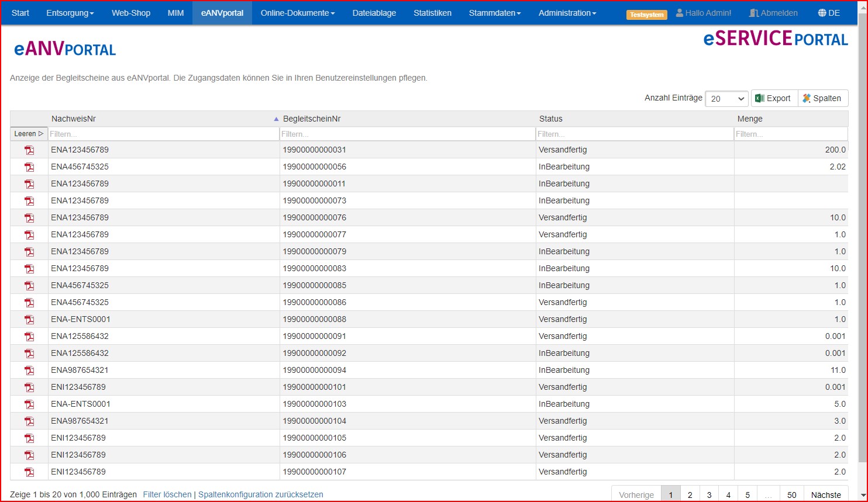
Task: Expand the Online-Dokumente menu
Action: tap(298, 13)
